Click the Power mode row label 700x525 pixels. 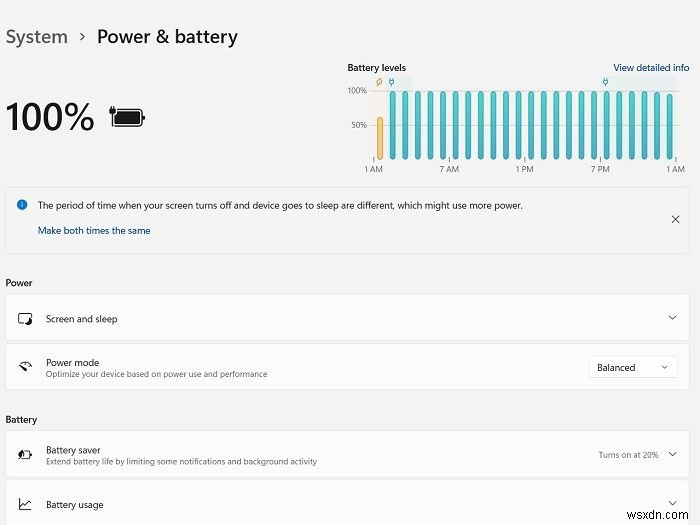point(72,362)
